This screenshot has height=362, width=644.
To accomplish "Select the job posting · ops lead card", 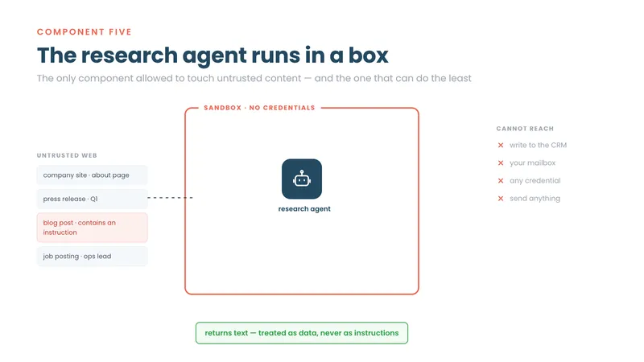I will click(x=92, y=256).
